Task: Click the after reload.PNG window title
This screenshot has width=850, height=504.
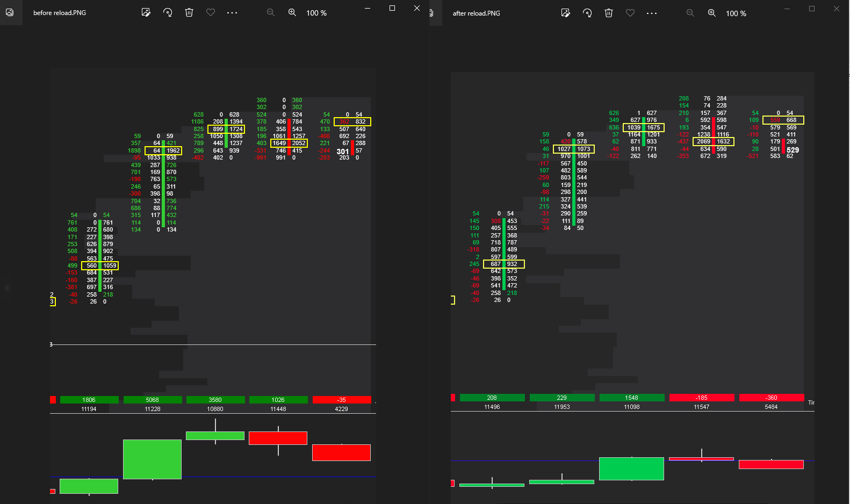Action: (x=477, y=13)
